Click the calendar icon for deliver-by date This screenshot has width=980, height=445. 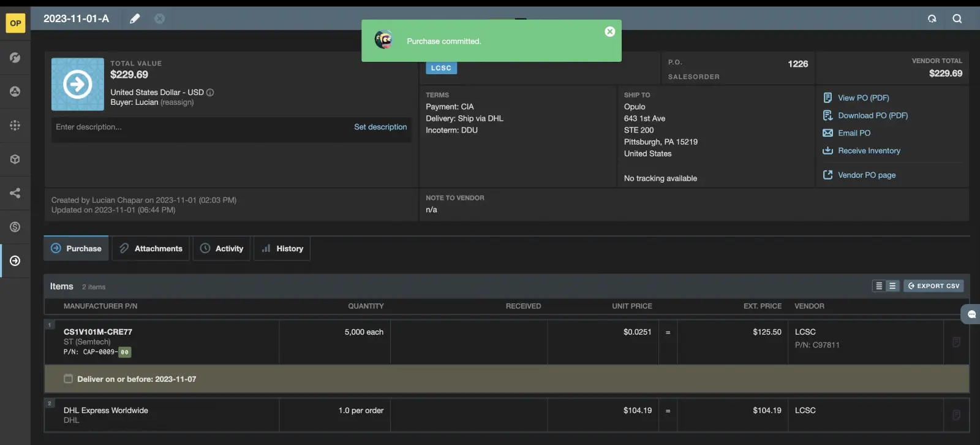tap(68, 379)
